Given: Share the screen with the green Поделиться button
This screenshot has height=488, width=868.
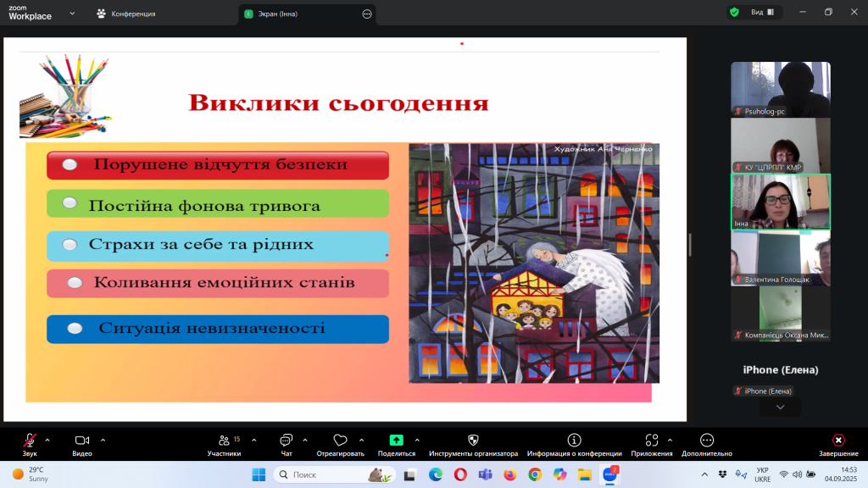Looking at the screenshot, I should click(x=397, y=444).
